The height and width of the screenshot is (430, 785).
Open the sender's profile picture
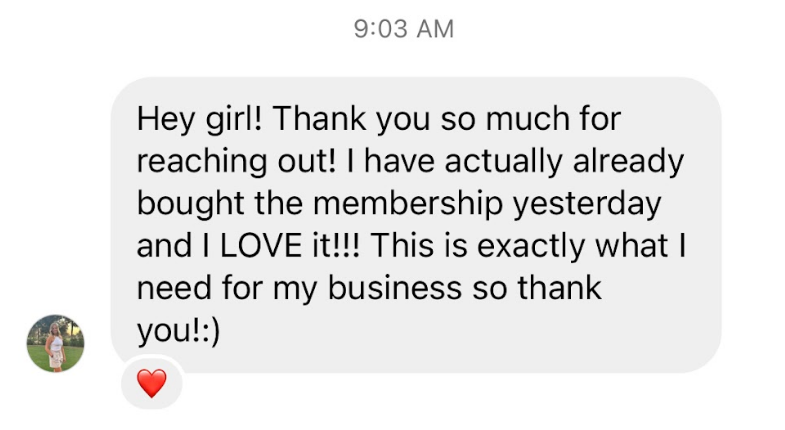click(x=55, y=343)
